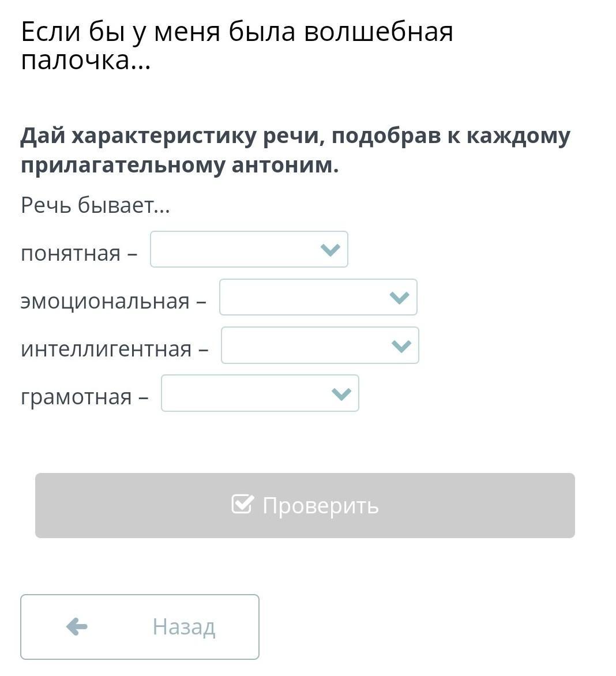Image resolution: width=616 pixels, height=676 pixels.
Task: Click the "интеллигентная" word label
Action: click(x=106, y=349)
